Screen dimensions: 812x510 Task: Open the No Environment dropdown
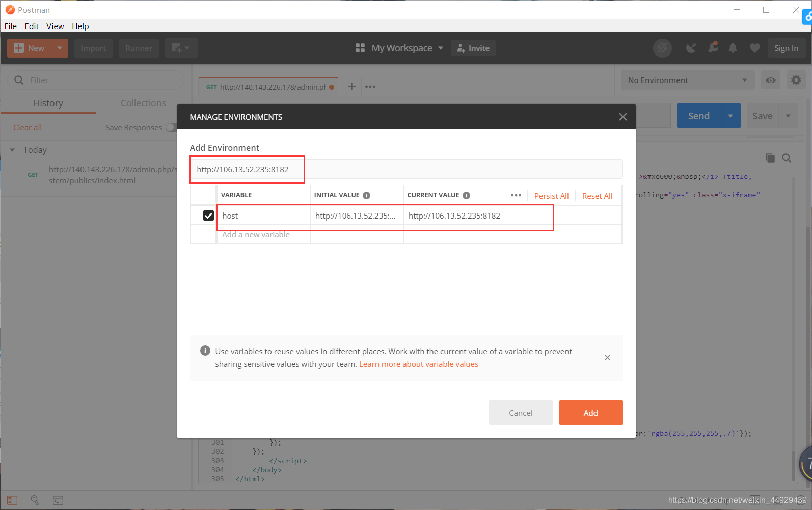[x=687, y=80]
